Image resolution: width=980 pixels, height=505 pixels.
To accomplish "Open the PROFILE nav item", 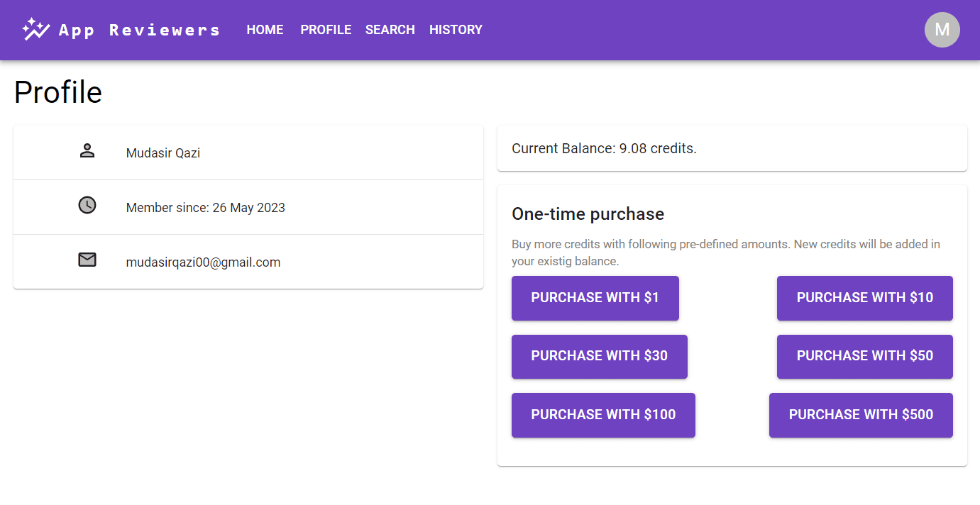I will (326, 30).
